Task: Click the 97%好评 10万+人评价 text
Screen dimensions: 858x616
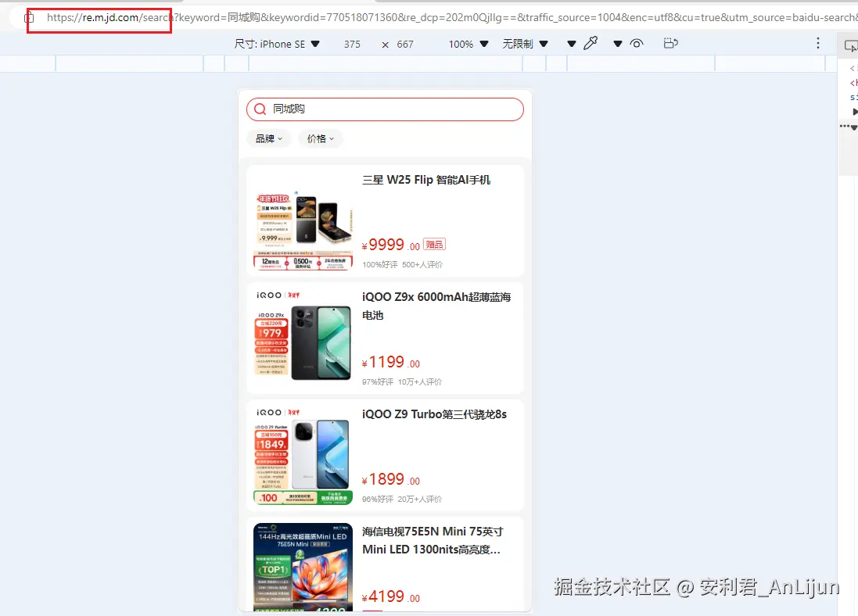Action: coord(402,381)
